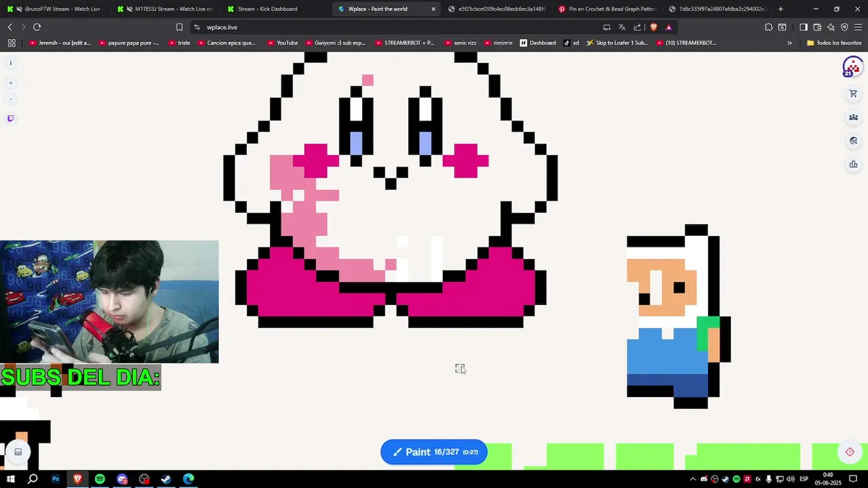868x488 pixels.
Task: Switch to M1TESSJ Stream tab
Action: [165, 9]
